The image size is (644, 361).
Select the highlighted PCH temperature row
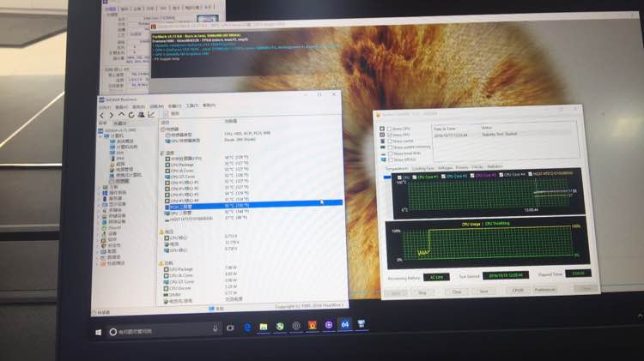252,205
